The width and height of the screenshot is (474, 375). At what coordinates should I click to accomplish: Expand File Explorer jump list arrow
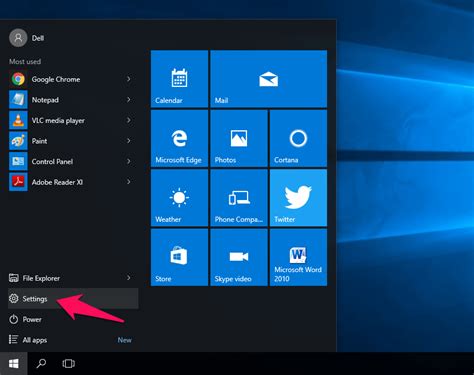coord(129,277)
